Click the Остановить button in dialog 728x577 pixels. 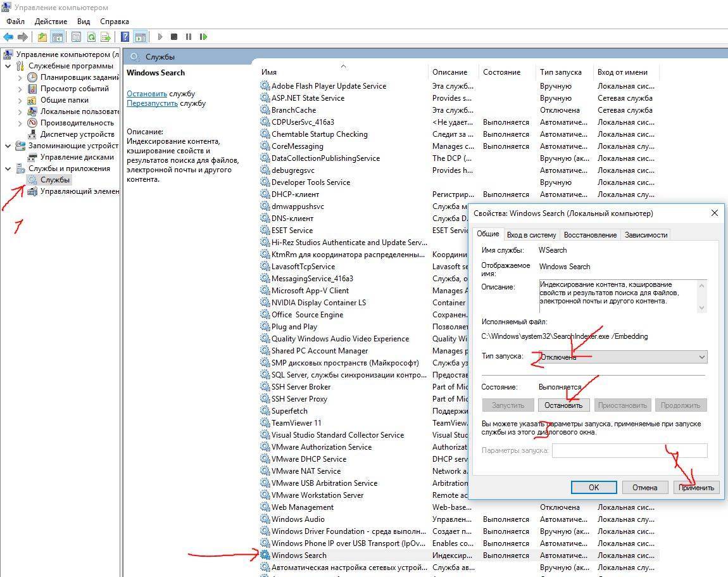point(563,405)
